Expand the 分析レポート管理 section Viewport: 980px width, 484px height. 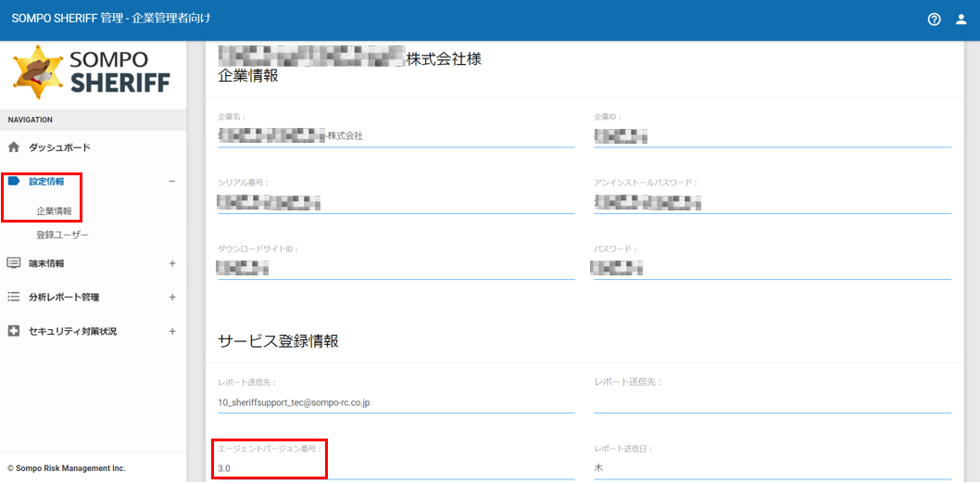[x=172, y=297]
